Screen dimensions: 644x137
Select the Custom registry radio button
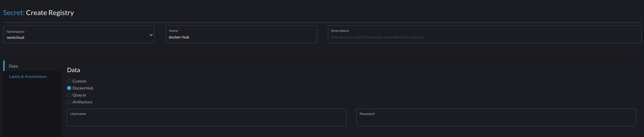coord(69,81)
